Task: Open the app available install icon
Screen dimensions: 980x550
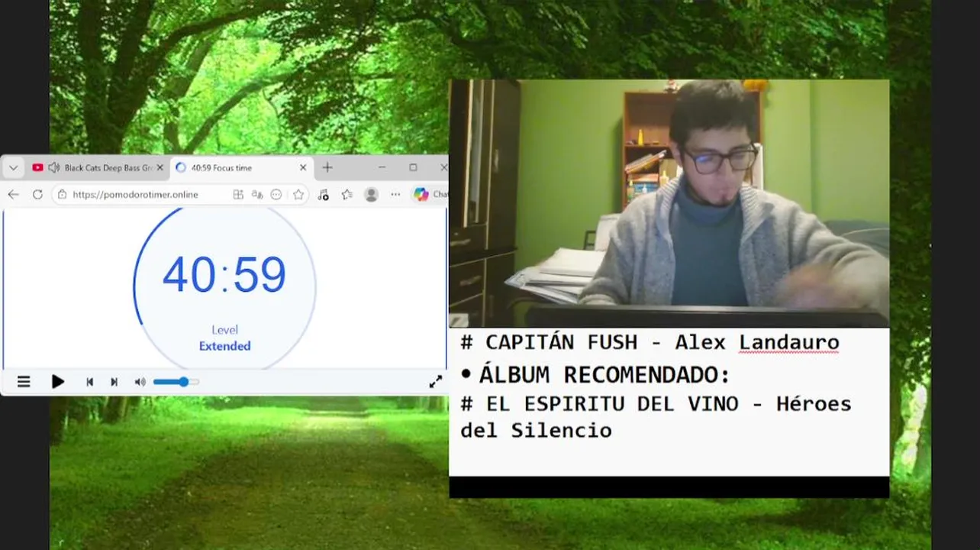Action: 238,195
